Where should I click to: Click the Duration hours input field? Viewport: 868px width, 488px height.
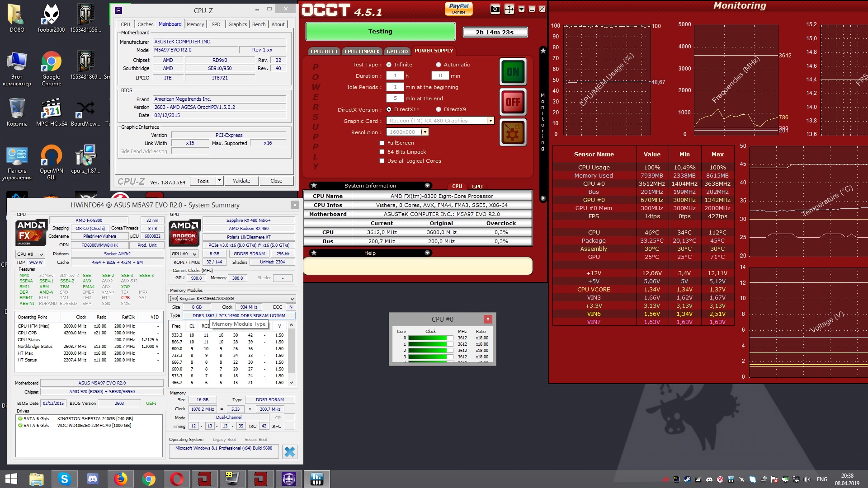[x=395, y=76]
